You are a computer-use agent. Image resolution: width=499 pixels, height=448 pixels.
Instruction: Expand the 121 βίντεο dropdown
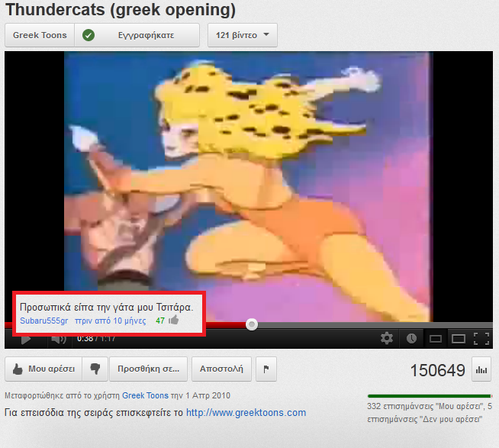243,35
